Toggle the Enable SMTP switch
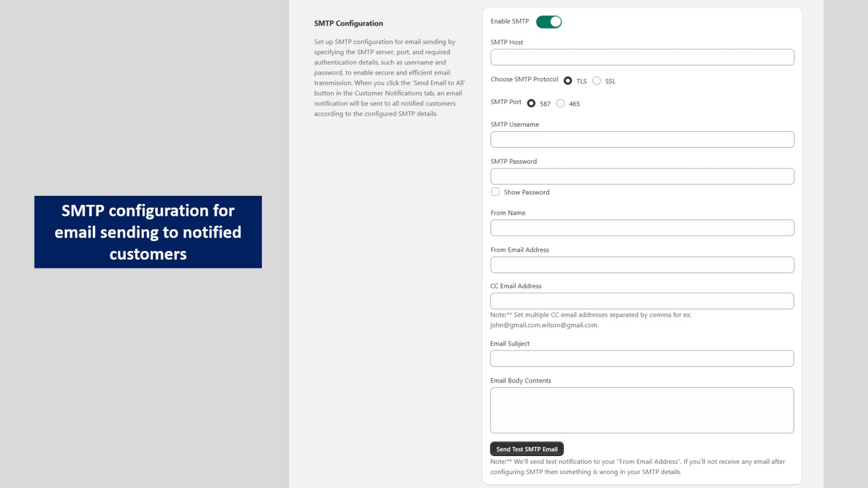868x488 pixels. tap(548, 22)
